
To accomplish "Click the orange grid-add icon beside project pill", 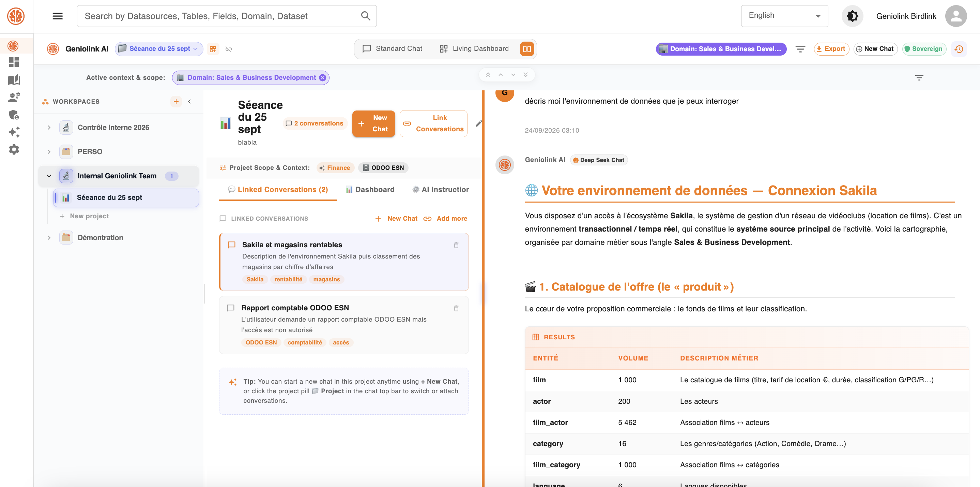I will click(213, 49).
